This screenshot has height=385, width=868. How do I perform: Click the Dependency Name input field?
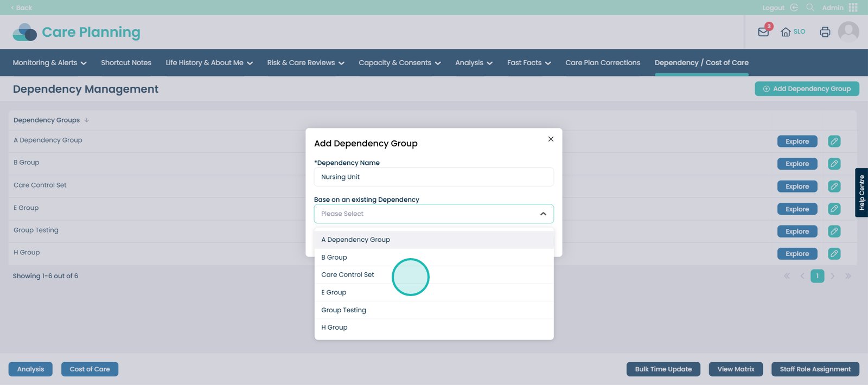433,177
